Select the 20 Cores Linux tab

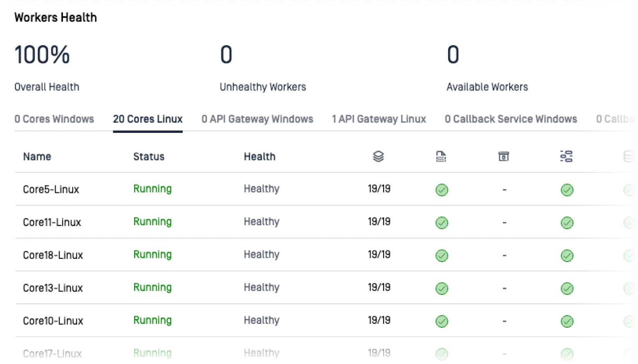tap(148, 119)
